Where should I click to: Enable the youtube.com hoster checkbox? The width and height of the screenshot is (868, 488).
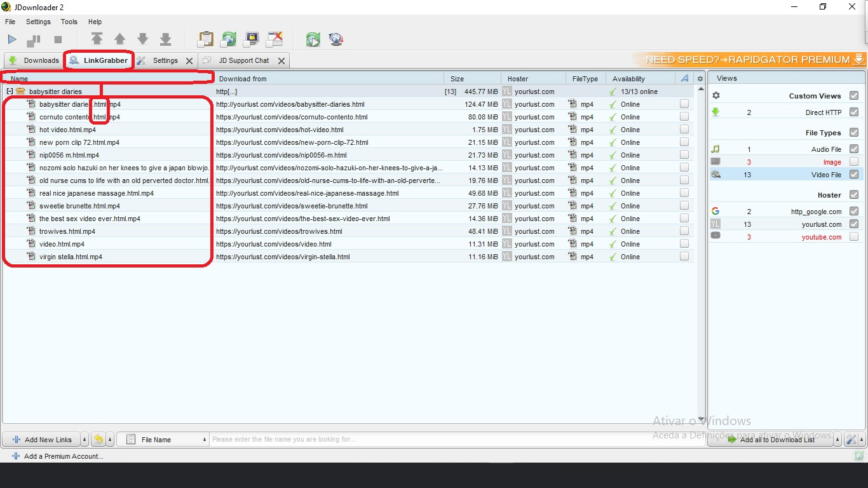(854, 236)
